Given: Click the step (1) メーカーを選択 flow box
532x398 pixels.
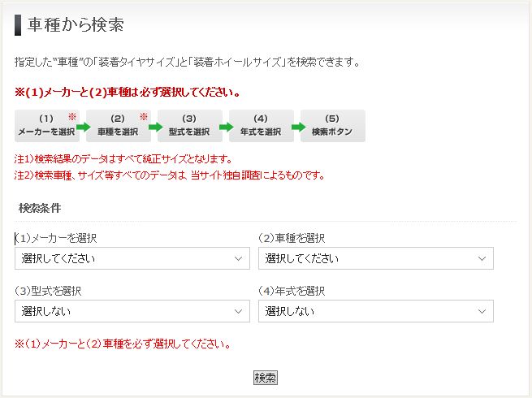Looking at the screenshot, I should [x=45, y=126].
